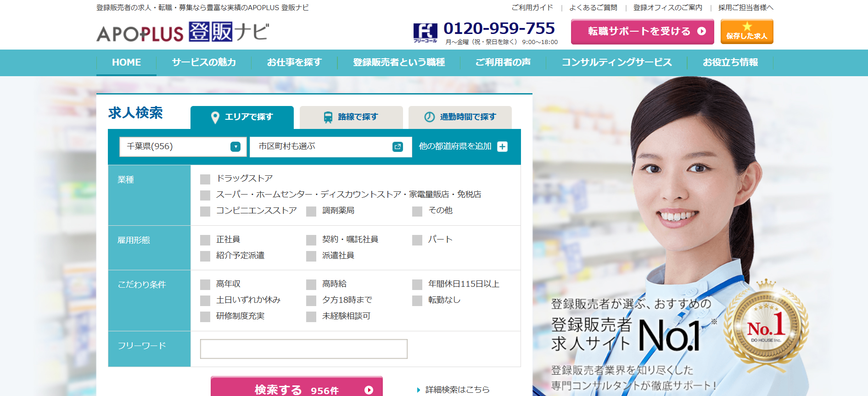The width and height of the screenshot is (868, 396).
Task: Switch to the 路線で探す tab
Action: point(351,117)
